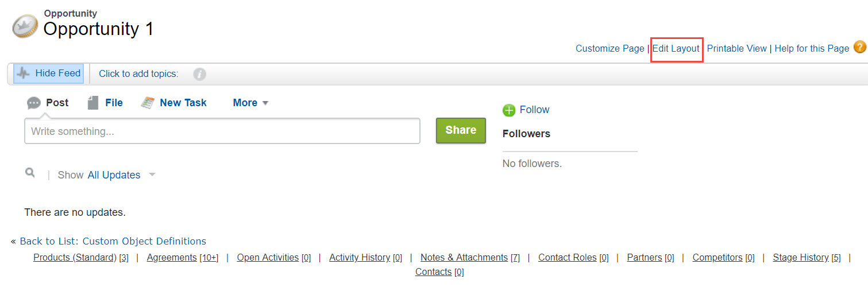Click the topics info icon
The image size is (868, 287).
199,74
